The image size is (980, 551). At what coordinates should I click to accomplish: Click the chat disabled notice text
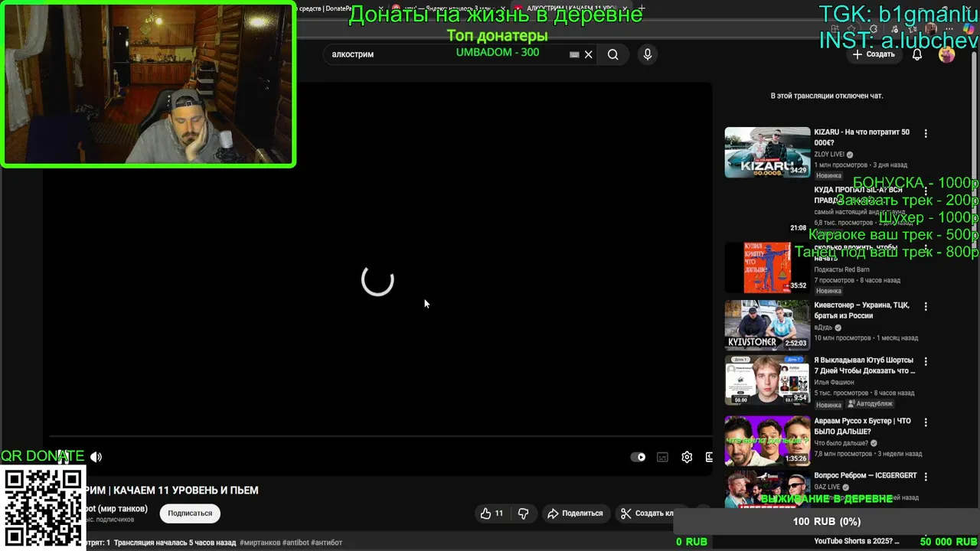tap(827, 96)
